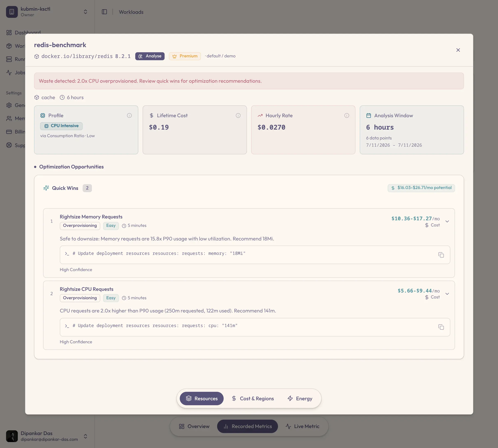Open the Lifetime Cost info icon
This screenshot has height=448, width=498.
click(238, 115)
